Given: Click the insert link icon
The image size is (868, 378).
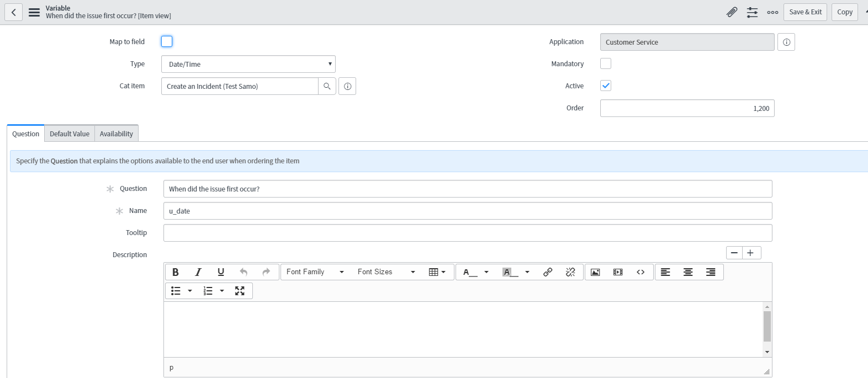Looking at the screenshot, I should [548, 272].
